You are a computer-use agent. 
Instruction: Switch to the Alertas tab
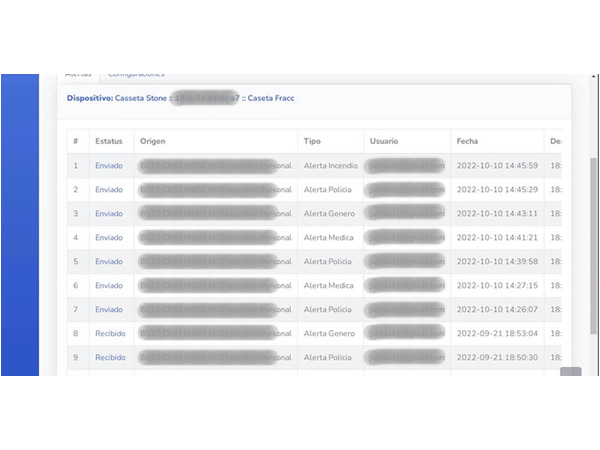click(78, 75)
